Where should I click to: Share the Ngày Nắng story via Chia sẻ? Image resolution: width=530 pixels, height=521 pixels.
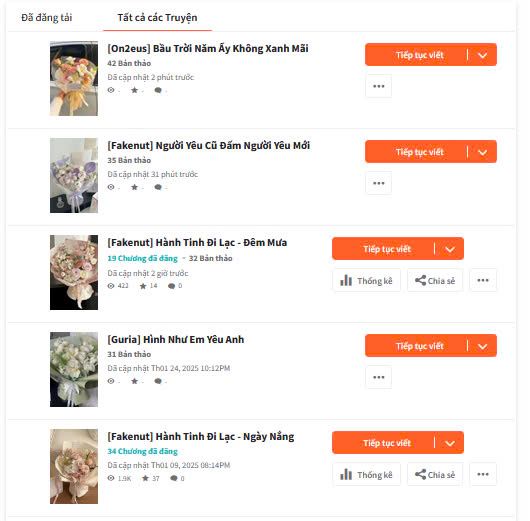435,474
